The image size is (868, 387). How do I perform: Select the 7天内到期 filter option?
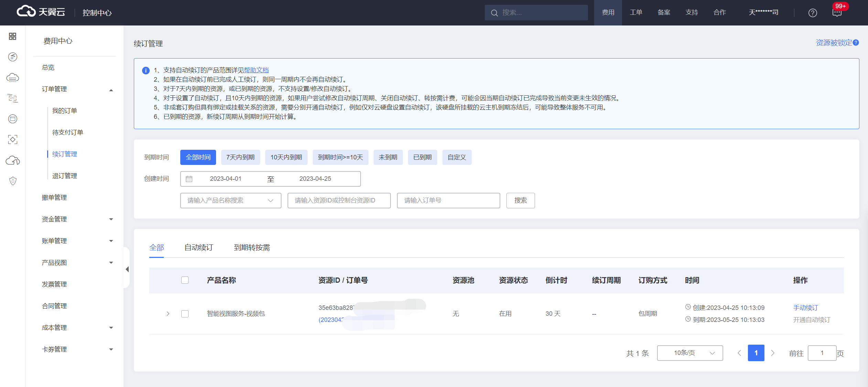pos(240,157)
